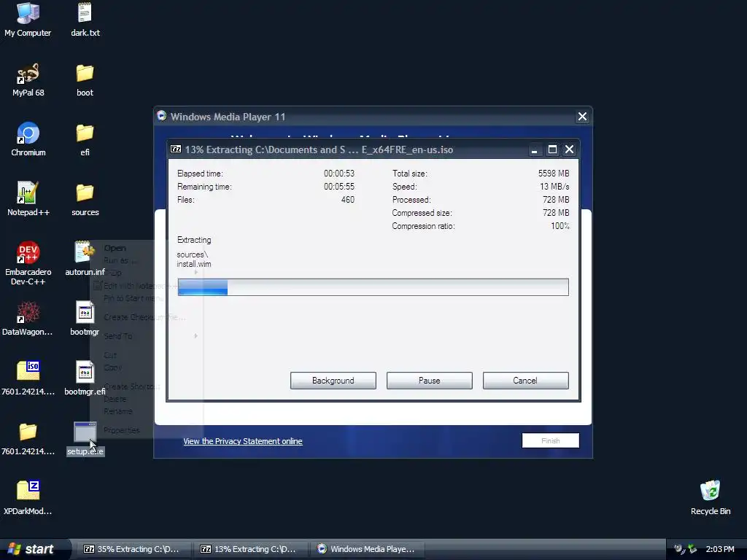The image size is (747, 560).
Task: Choose Pin to Start menu in context menu
Action: [x=147, y=298]
